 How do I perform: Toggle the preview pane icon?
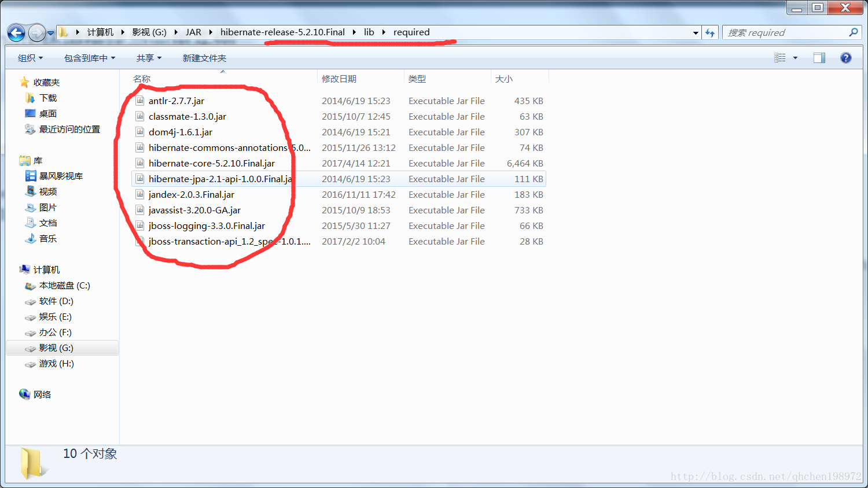819,58
